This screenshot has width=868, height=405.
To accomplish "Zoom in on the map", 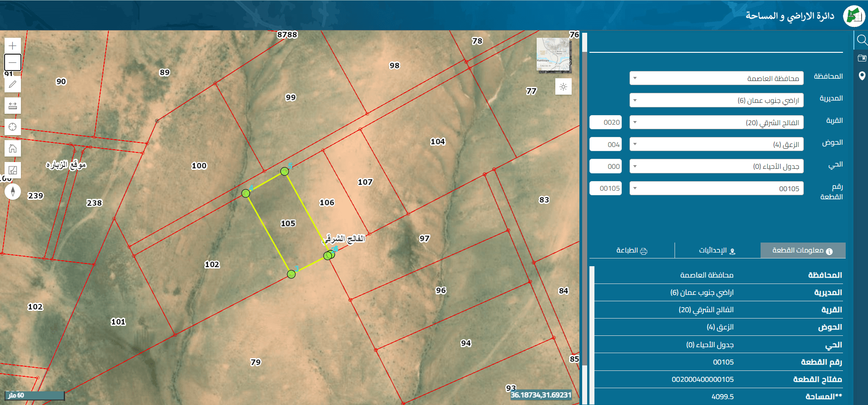I will 13,46.
